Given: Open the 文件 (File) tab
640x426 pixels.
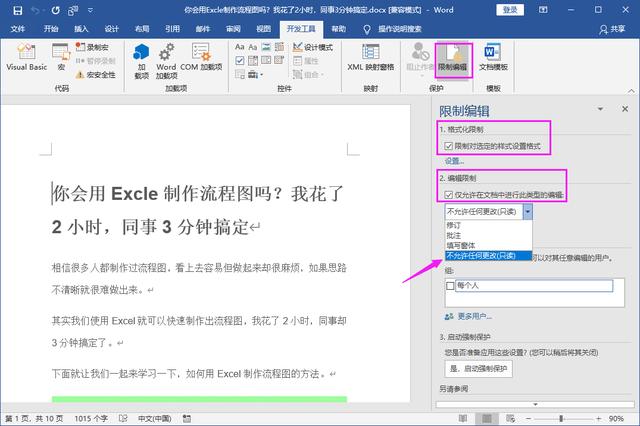Looking at the screenshot, I should point(18,29).
